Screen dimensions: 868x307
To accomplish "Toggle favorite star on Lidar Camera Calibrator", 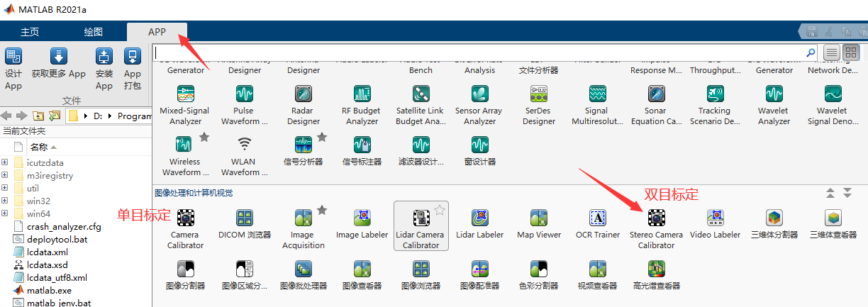I will tap(440, 209).
